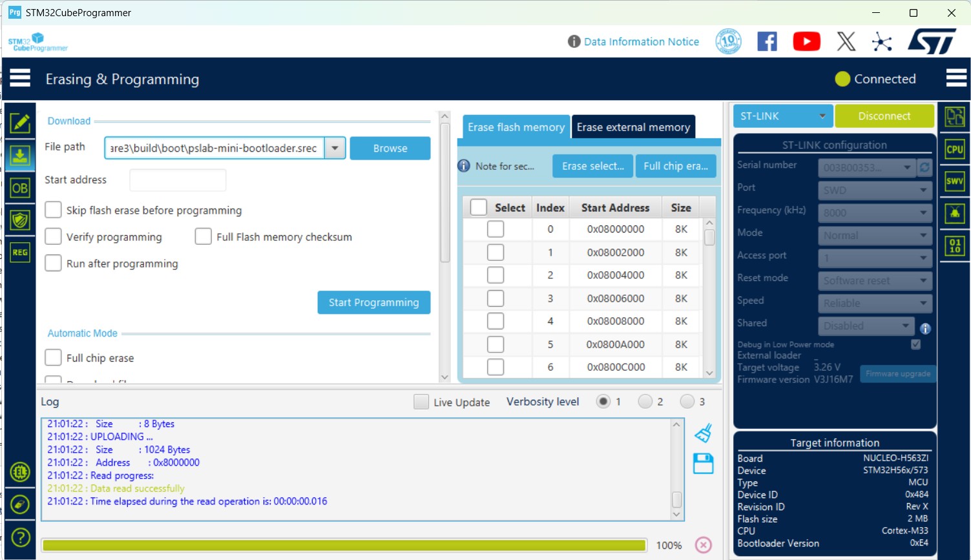Switch to Erase external memory tab
Image resolution: width=971 pixels, height=560 pixels.
pos(633,127)
